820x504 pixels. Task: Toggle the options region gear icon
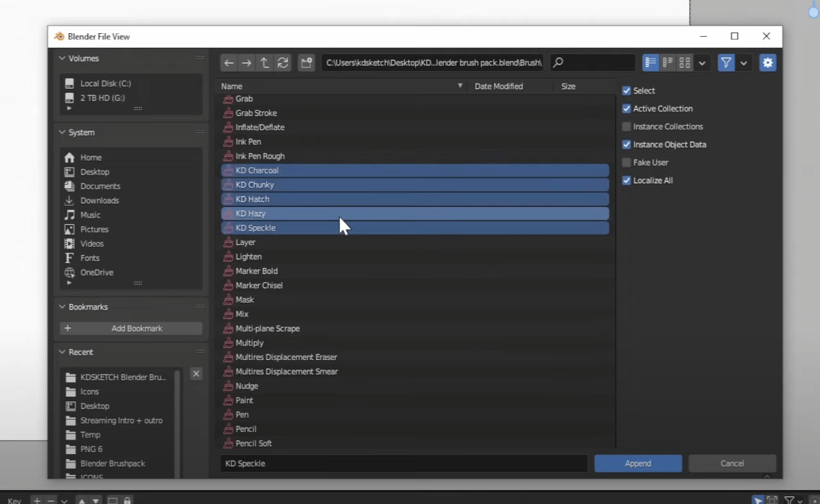767,63
